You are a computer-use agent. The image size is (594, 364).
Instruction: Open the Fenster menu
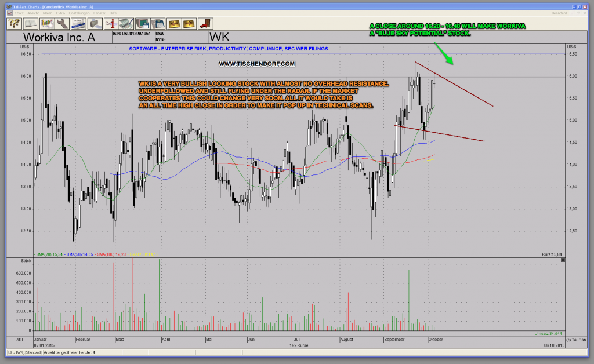pyautogui.click(x=99, y=13)
